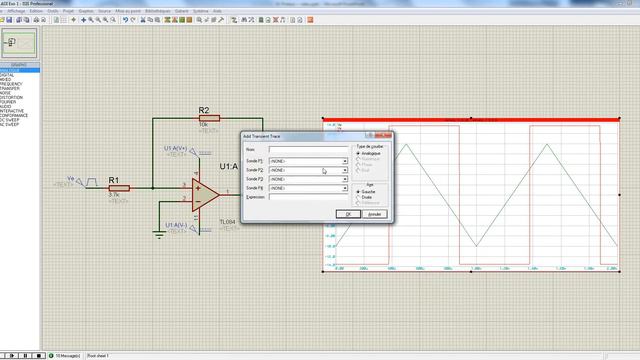Viewport: 640px width, 360px height.
Task: Select the Gauche axis radio button
Action: (358, 192)
